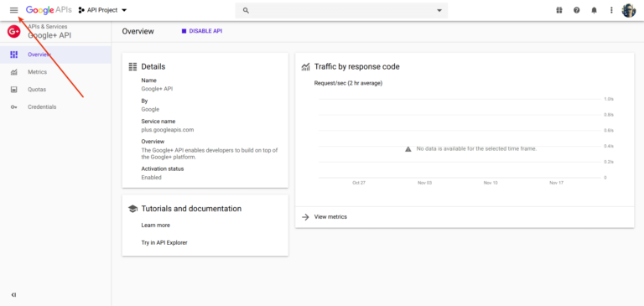The height and width of the screenshot is (306, 644).
Task: Click the search magnifier icon
Action: coord(246,10)
